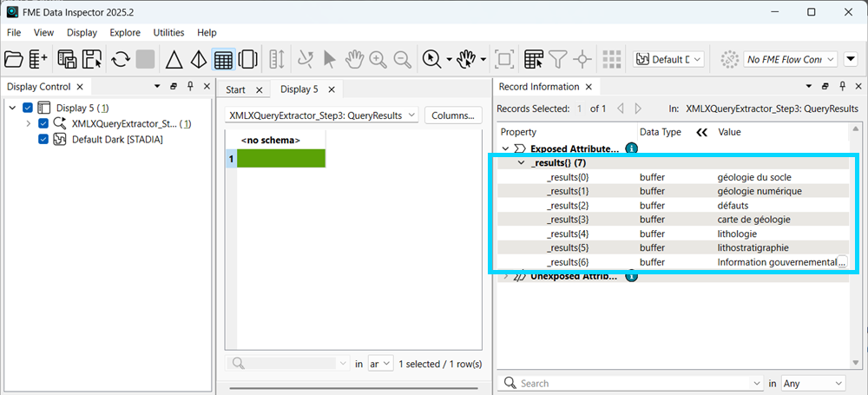Select the Display 5 tab
This screenshot has width=868, height=395.
[299, 89]
